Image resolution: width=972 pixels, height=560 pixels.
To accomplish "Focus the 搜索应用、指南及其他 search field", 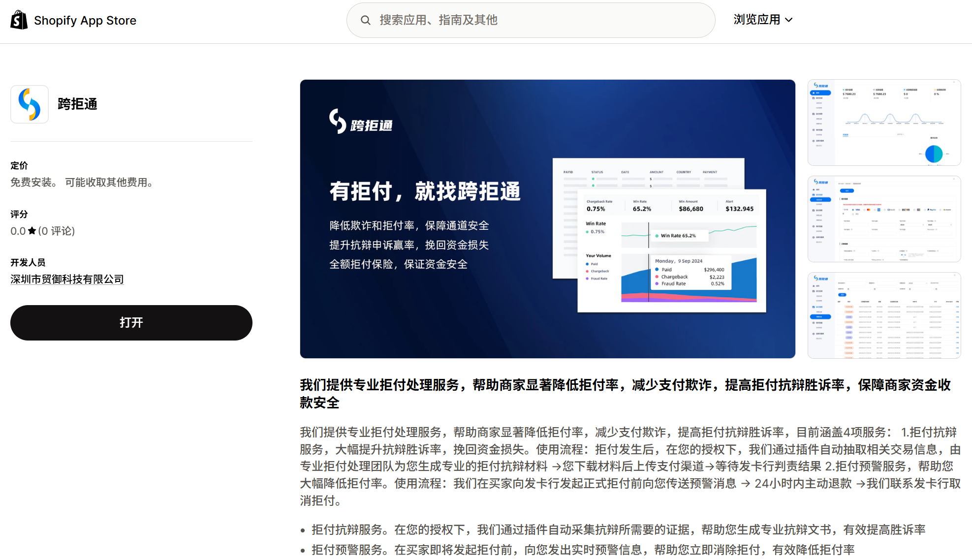I will click(532, 20).
